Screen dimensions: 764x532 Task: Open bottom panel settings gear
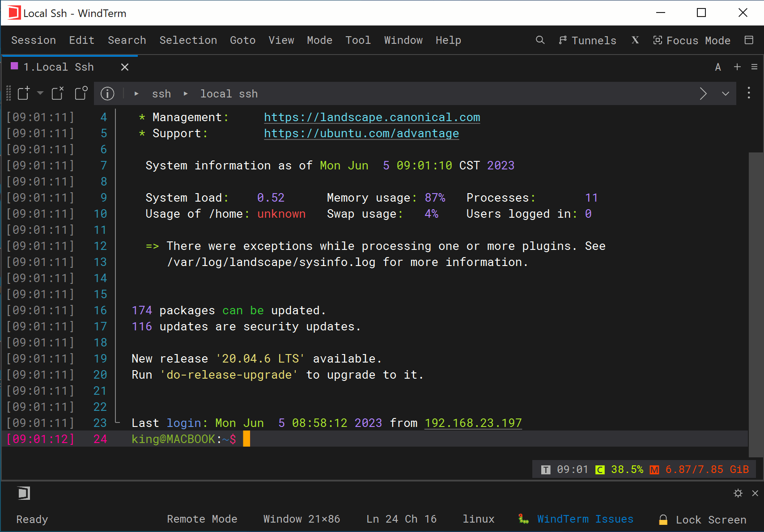click(738, 493)
